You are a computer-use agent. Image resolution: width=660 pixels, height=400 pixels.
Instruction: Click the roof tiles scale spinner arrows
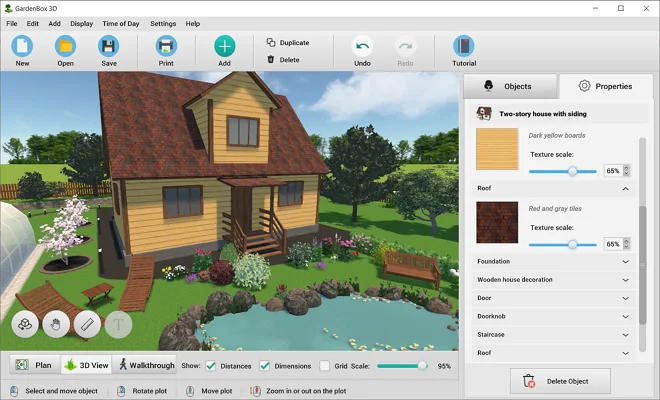[626, 244]
